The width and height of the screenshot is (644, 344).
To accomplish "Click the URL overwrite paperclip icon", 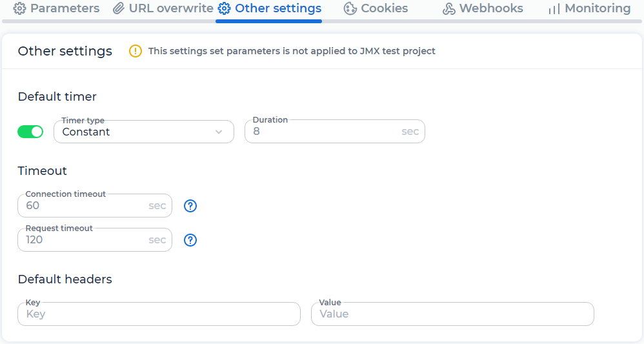I will [x=119, y=8].
